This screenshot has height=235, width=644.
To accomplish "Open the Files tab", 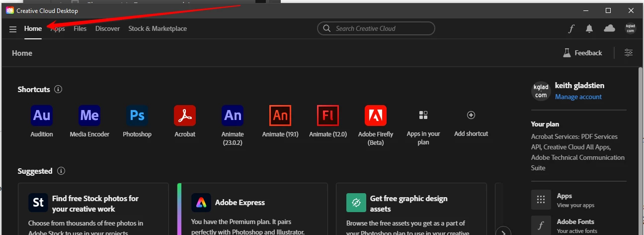I will click(80, 29).
